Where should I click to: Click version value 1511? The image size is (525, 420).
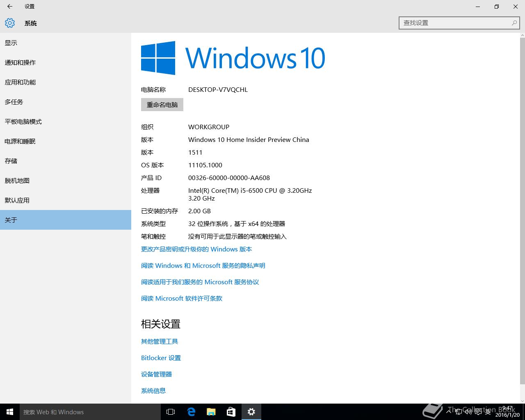(195, 152)
